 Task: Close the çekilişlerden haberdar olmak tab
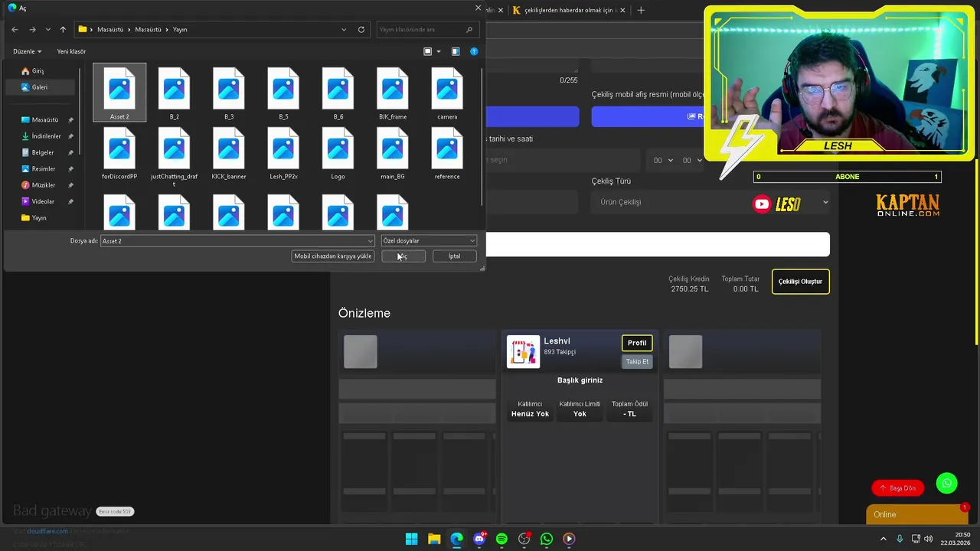(x=622, y=10)
